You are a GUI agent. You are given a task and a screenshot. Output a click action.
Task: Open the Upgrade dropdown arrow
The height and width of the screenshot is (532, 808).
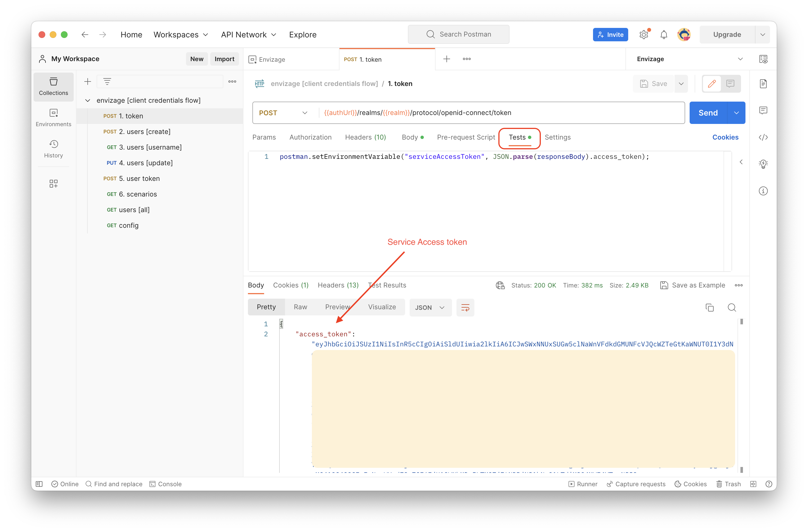tap(762, 35)
